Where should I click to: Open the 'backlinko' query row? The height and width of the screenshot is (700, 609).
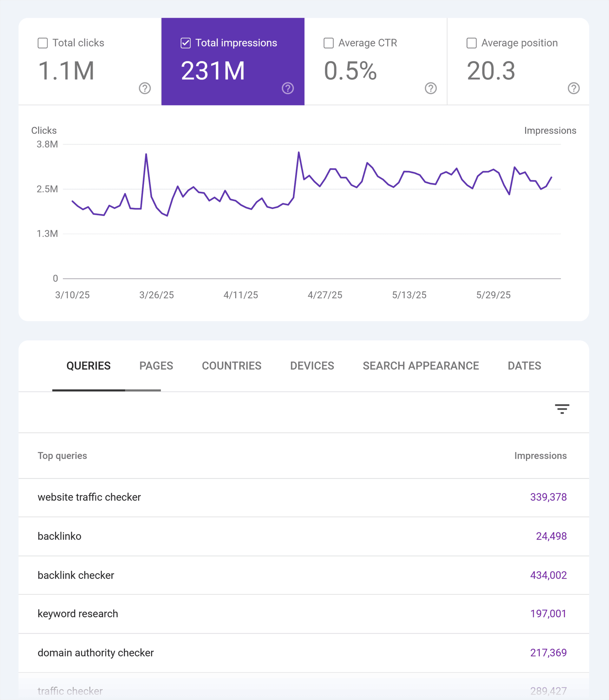pos(304,537)
